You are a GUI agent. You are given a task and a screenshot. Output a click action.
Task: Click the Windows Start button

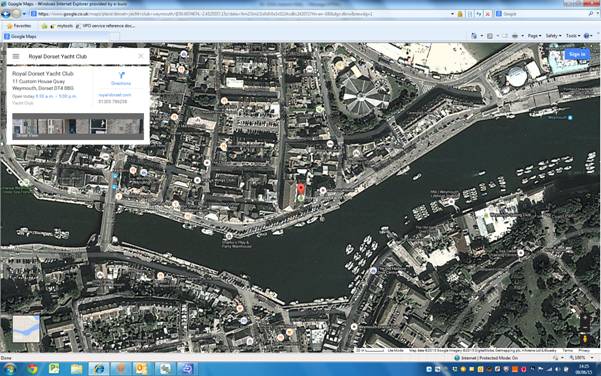[10, 369]
